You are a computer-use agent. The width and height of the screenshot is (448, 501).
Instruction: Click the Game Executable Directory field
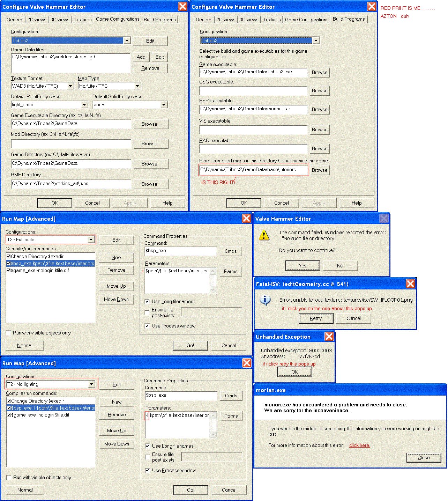(x=71, y=124)
